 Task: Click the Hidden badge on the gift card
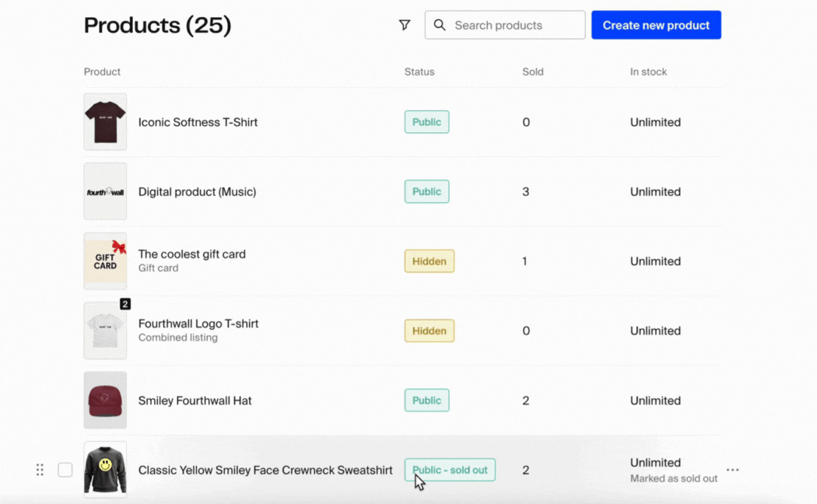[429, 261]
